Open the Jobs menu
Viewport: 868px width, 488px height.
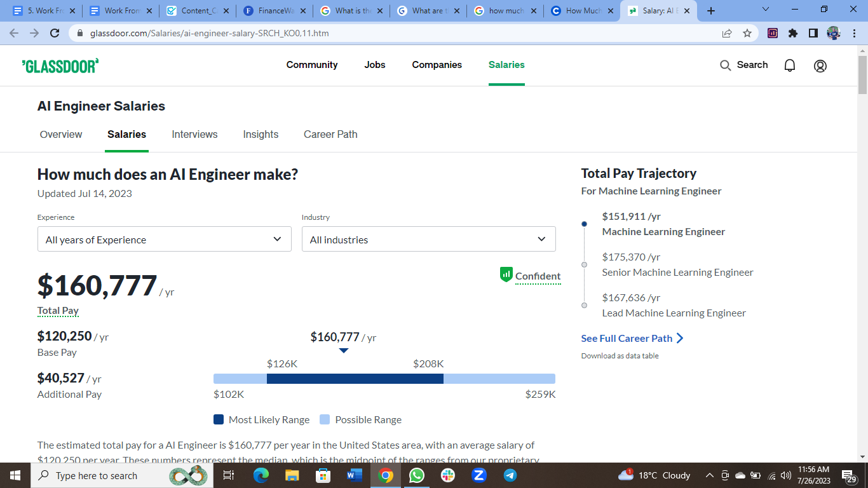(375, 65)
